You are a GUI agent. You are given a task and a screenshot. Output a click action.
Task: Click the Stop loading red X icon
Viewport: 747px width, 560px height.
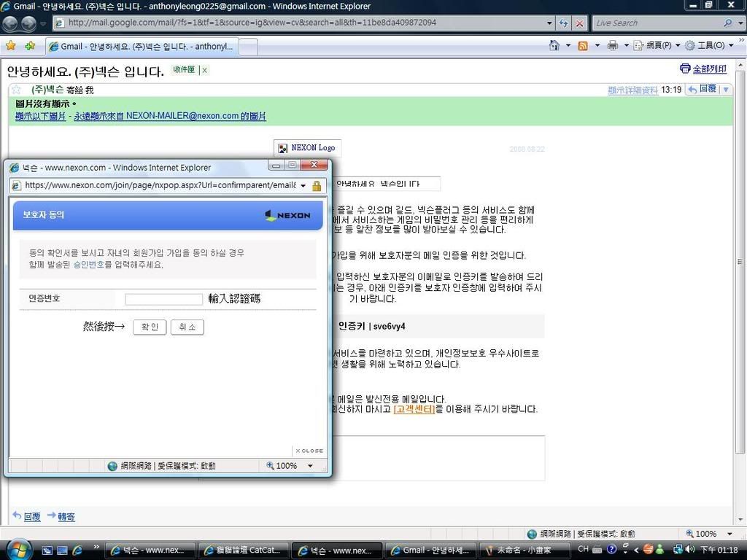(x=580, y=23)
